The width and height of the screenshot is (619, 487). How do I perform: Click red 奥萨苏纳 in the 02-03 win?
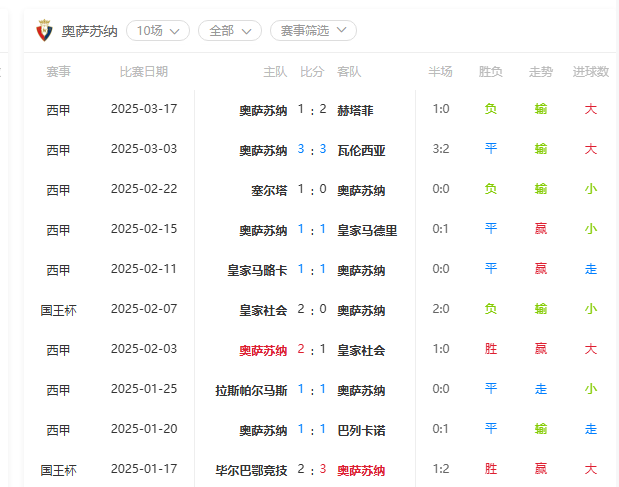click(x=263, y=350)
